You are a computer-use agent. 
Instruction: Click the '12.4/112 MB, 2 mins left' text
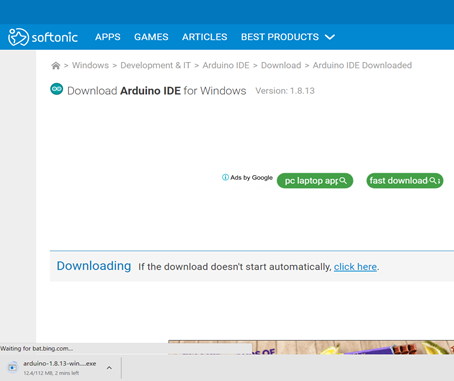[51, 373]
